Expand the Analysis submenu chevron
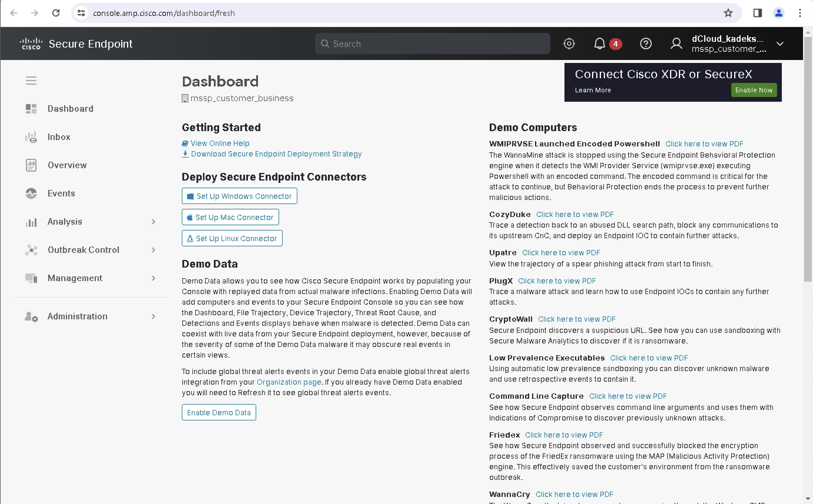Screen dimensions: 813x504 pyautogui.click(x=153, y=222)
